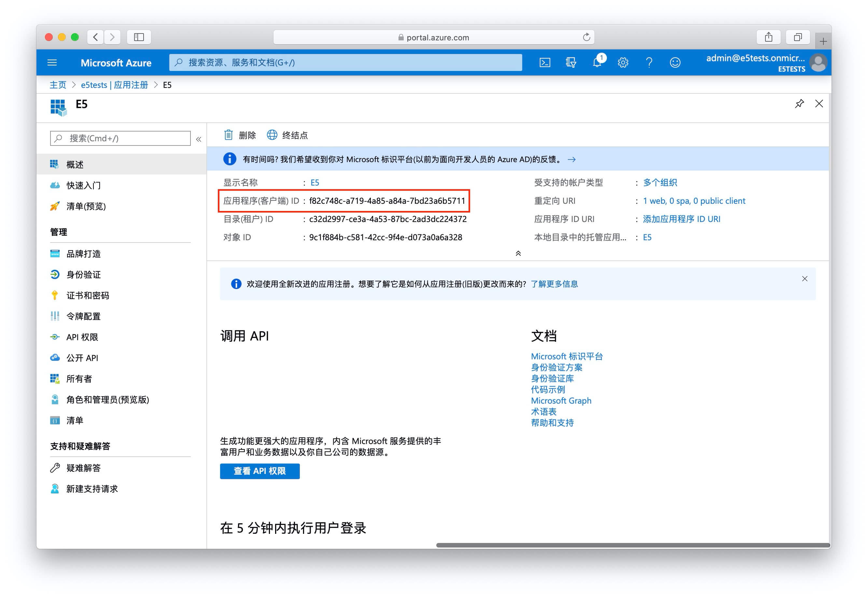Open the 多个组织 account types link

(660, 183)
